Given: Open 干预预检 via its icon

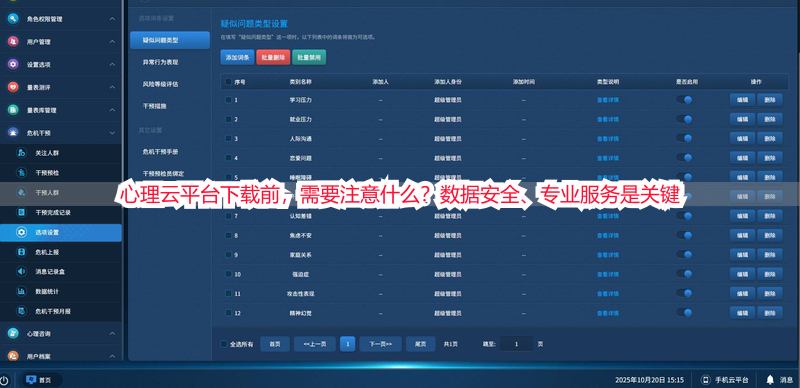Looking at the screenshot, I should [21, 173].
